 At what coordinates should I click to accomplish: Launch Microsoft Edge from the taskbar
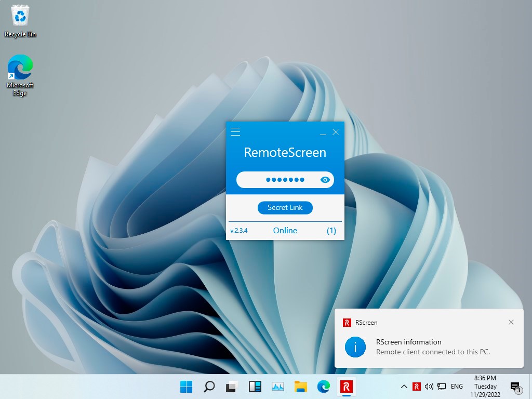[x=323, y=387]
